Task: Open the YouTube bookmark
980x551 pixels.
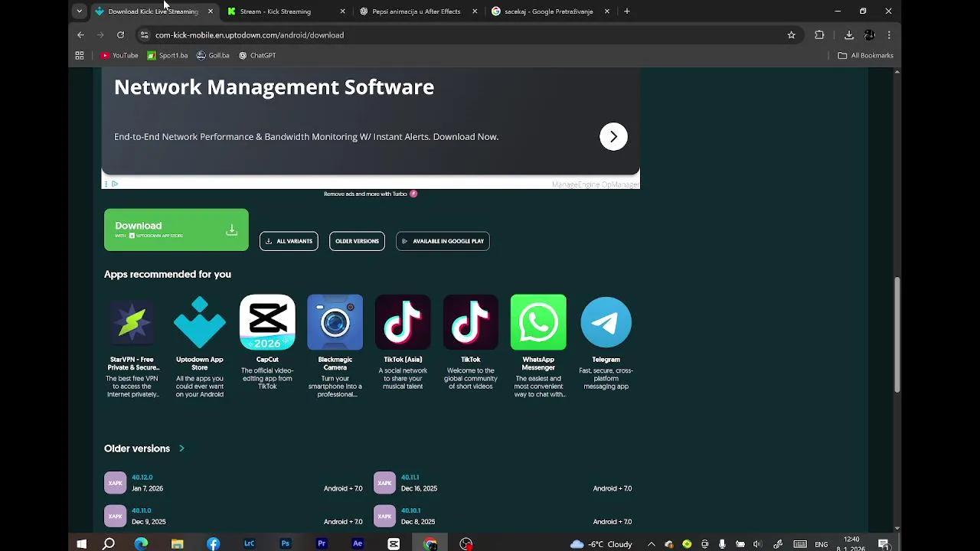Action: 119,55
